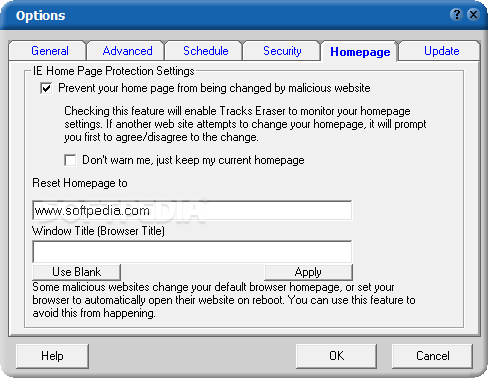
Task: Focus the Window Title input field
Action: click(192, 252)
